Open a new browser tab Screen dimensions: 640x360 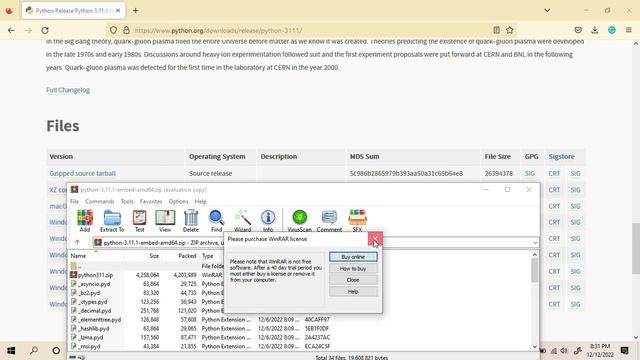click(136, 11)
